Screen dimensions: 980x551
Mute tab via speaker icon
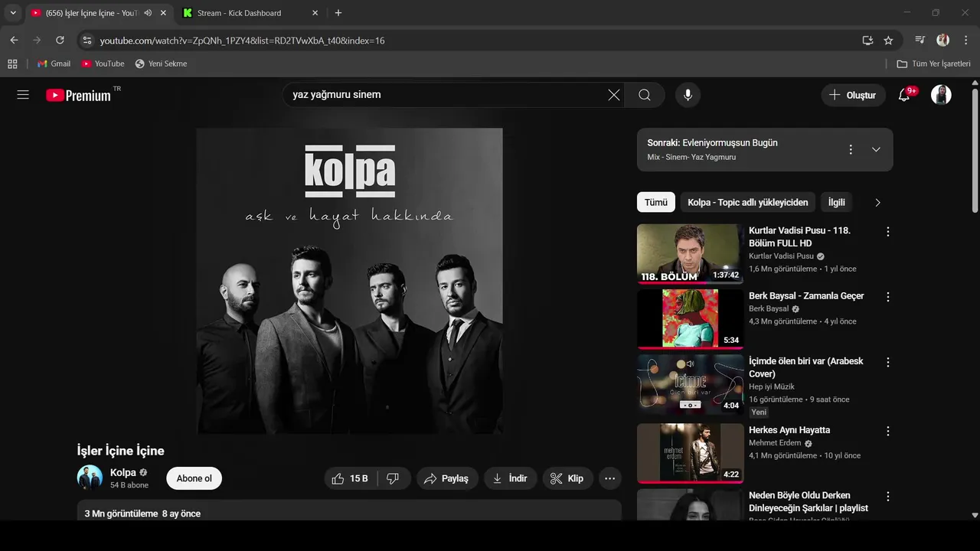[148, 13]
